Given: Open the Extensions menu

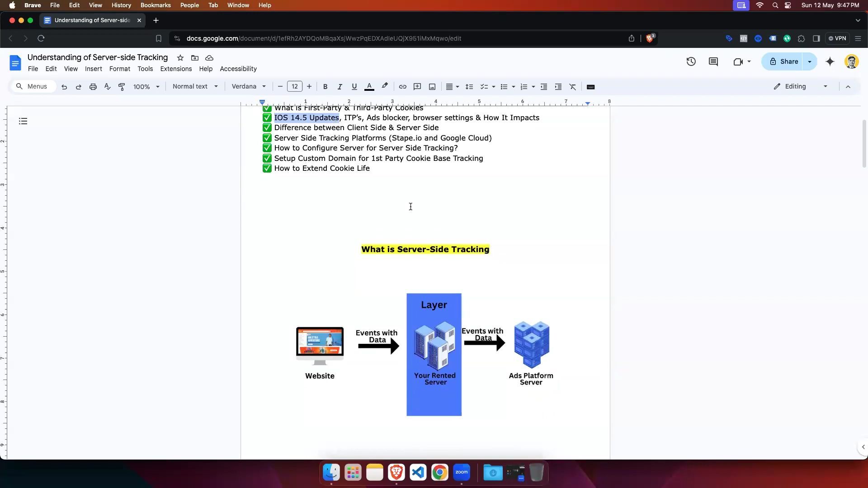Looking at the screenshot, I should pyautogui.click(x=176, y=69).
